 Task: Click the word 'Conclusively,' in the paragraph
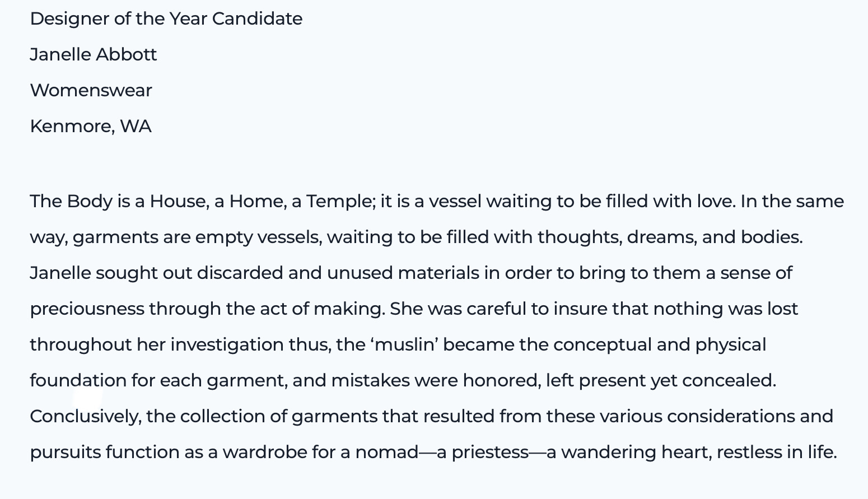point(86,417)
